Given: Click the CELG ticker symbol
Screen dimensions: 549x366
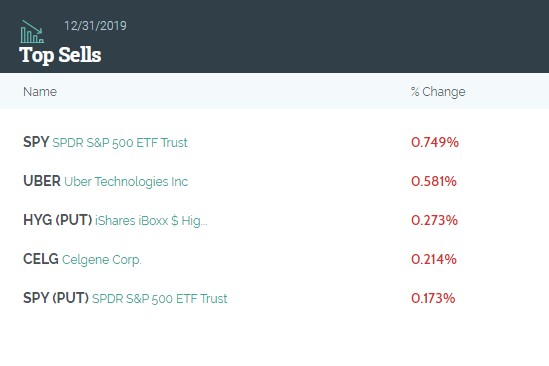Looking at the screenshot, I should (41, 259).
